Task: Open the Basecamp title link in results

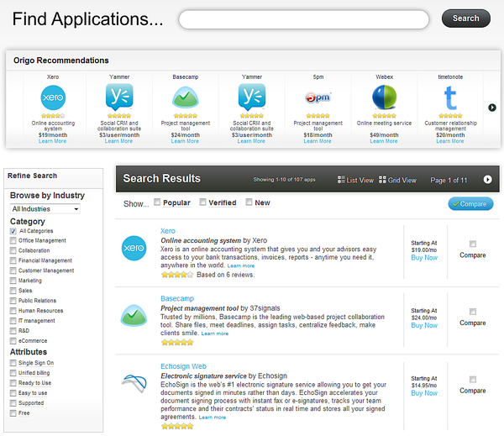Action: click(x=177, y=299)
